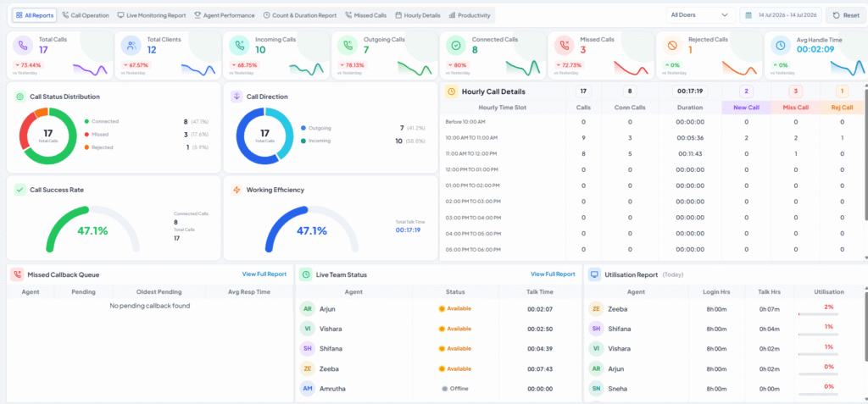Click Arjun's AR avatar in Live Team Status
The width and height of the screenshot is (868, 404).
point(307,309)
